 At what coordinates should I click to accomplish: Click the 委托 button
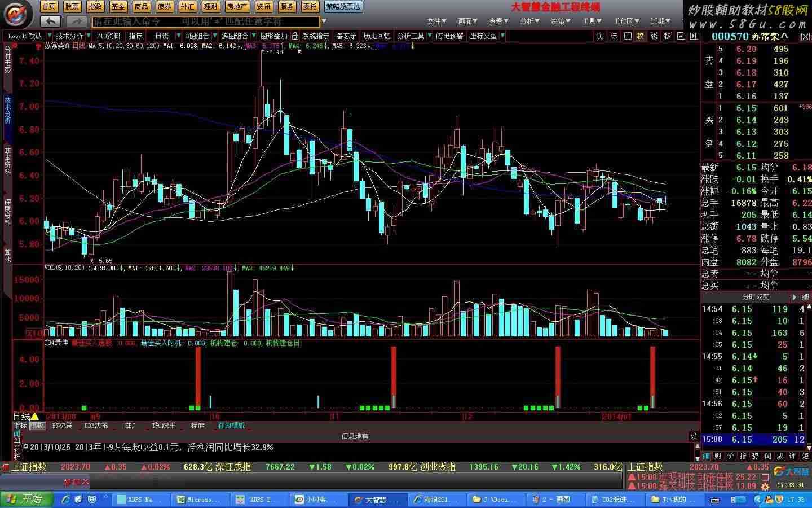[310, 7]
